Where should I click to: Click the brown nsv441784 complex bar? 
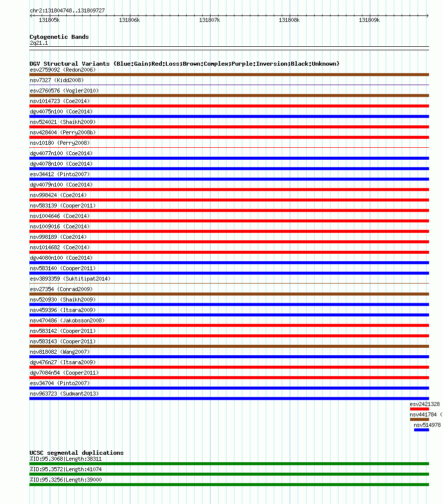(x=420, y=419)
